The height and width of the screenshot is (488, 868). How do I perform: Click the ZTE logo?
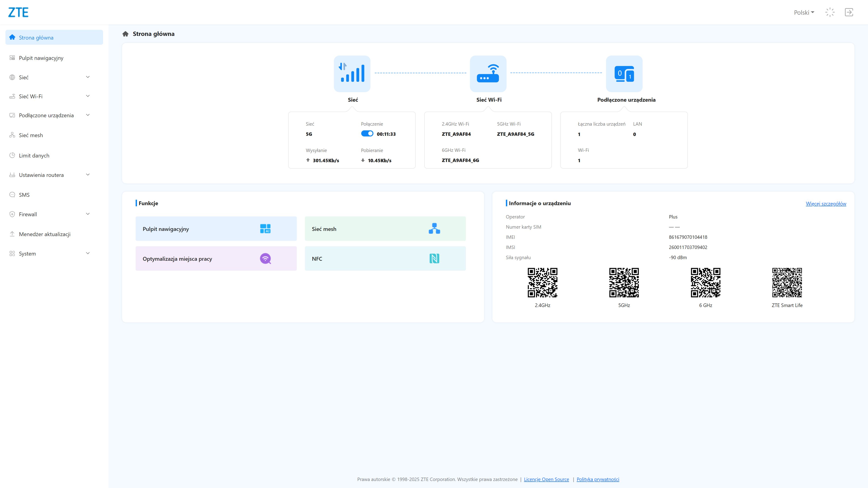(18, 12)
